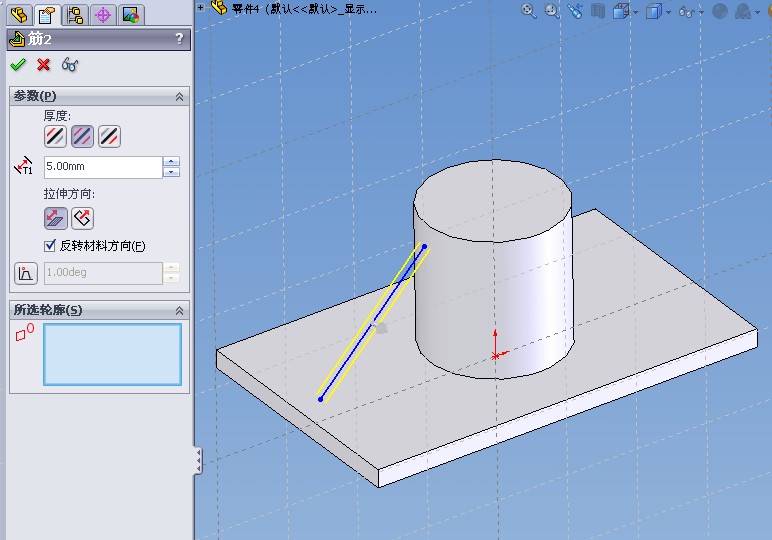The image size is (772, 540).
Task: Expand the part tree in viewport
Action: click(x=201, y=8)
